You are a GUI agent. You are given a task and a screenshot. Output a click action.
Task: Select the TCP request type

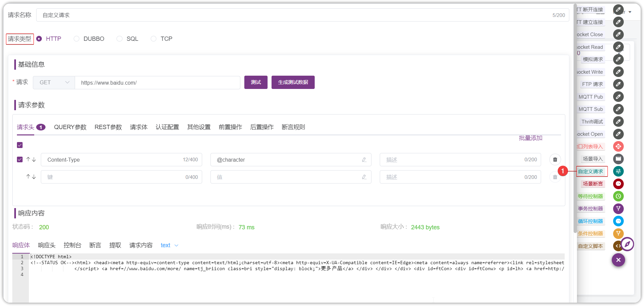162,39
